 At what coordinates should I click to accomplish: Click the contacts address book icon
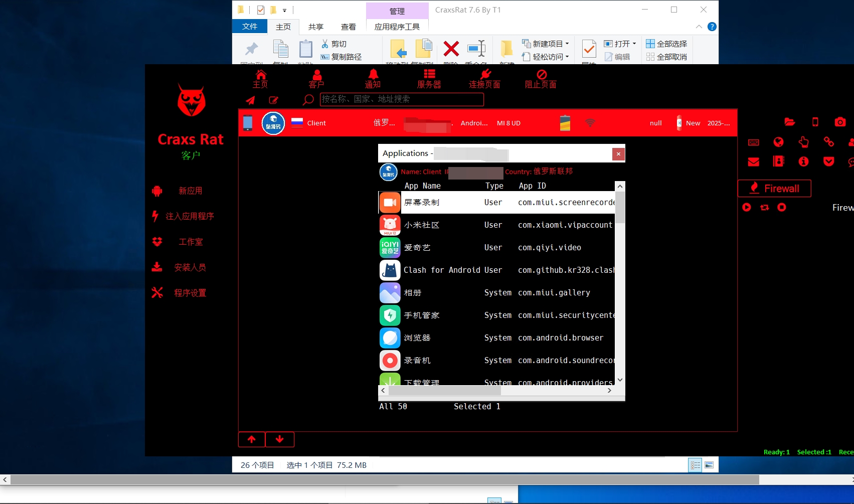click(x=778, y=161)
